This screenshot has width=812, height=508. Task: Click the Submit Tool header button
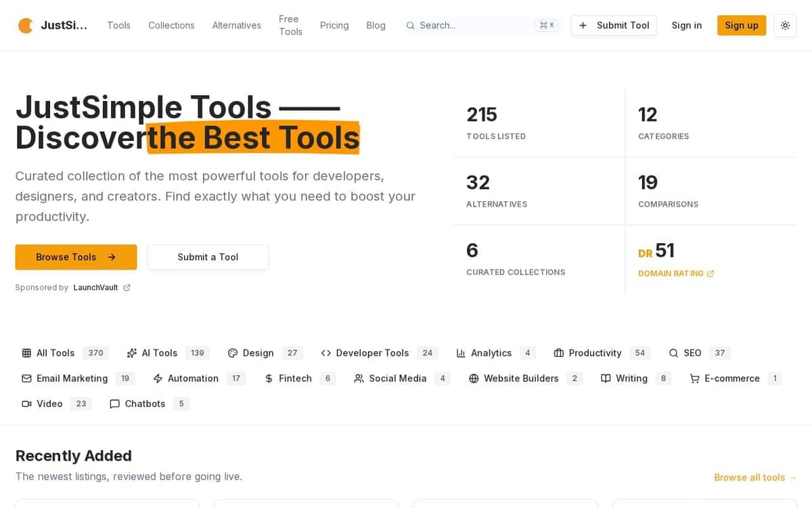614,25
